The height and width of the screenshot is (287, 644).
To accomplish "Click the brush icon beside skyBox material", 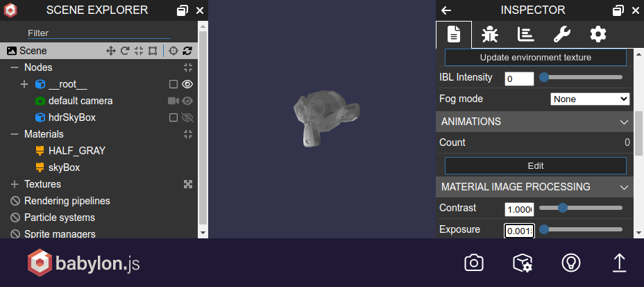I will click(40, 167).
